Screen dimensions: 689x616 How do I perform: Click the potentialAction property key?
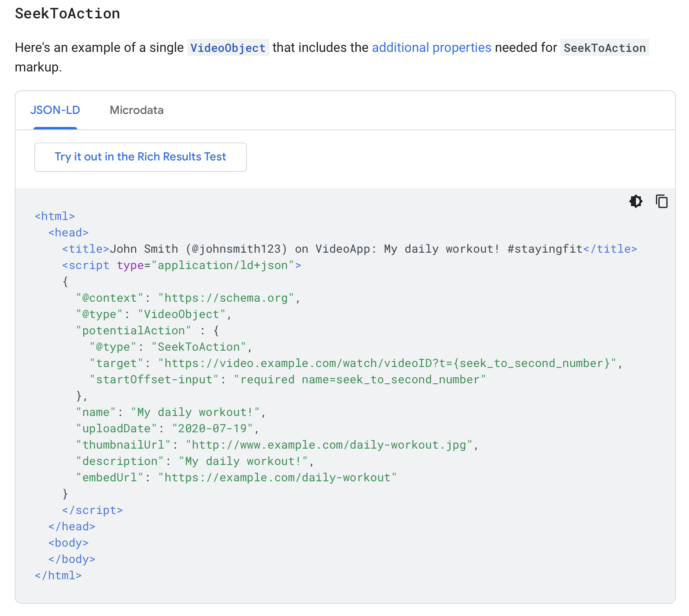[x=133, y=331]
